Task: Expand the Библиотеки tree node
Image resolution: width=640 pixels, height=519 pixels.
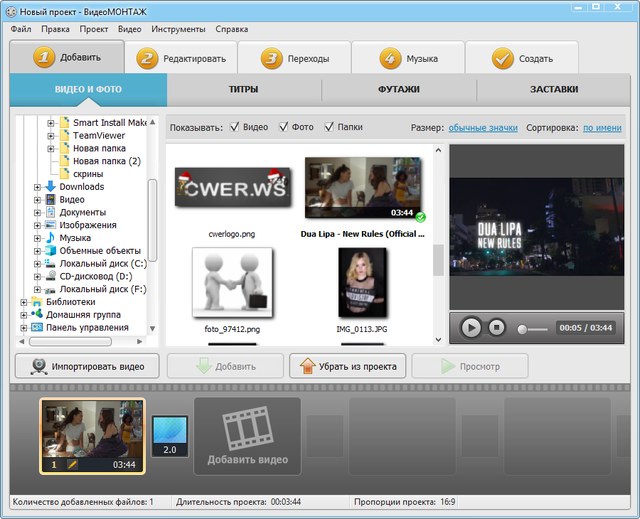Action: tap(23, 301)
